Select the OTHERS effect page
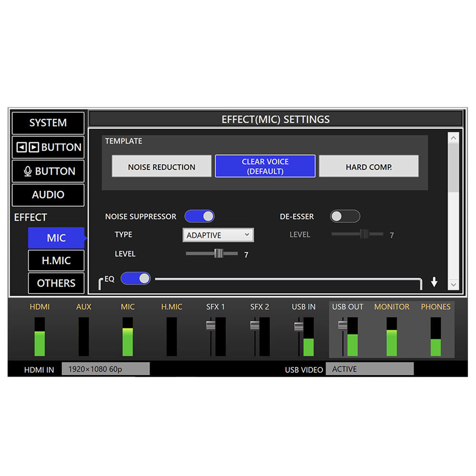 tap(56, 283)
